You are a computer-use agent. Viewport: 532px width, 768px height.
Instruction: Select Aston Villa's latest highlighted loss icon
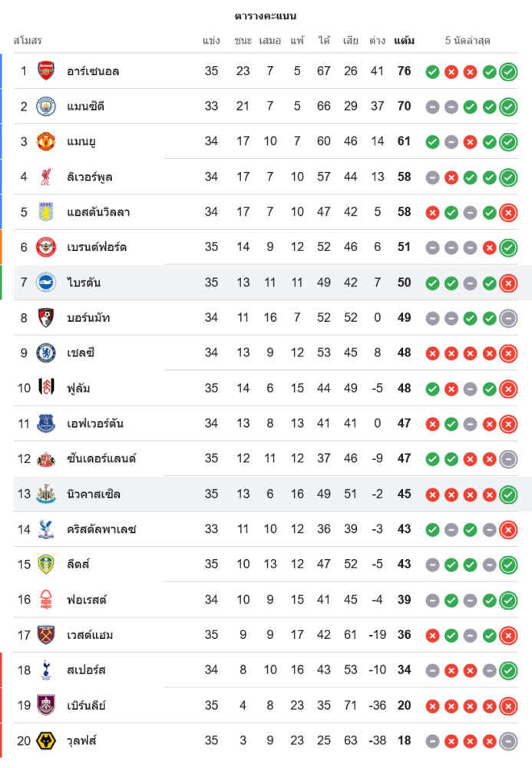coord(508,213)
